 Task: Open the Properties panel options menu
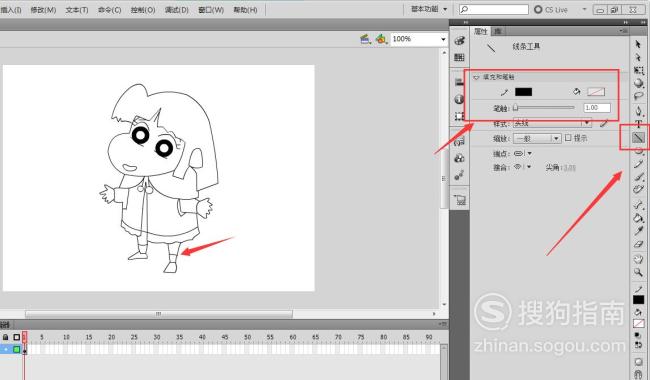click(623, 31)
